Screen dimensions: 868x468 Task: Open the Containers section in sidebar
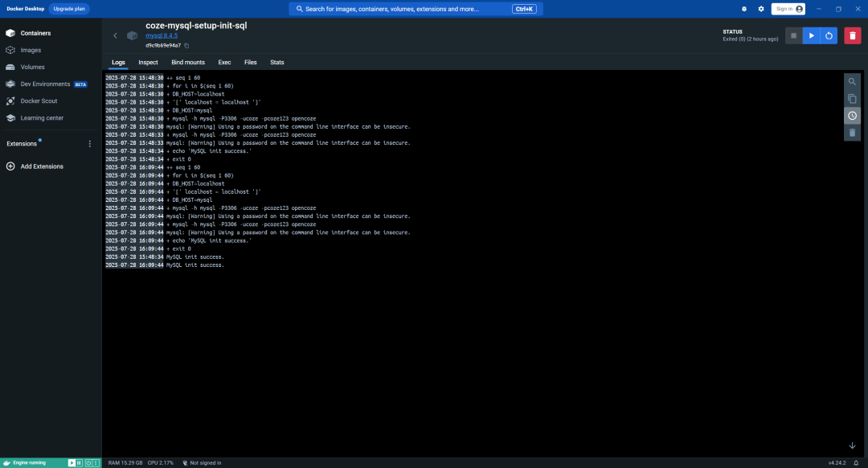coord(35,33)
